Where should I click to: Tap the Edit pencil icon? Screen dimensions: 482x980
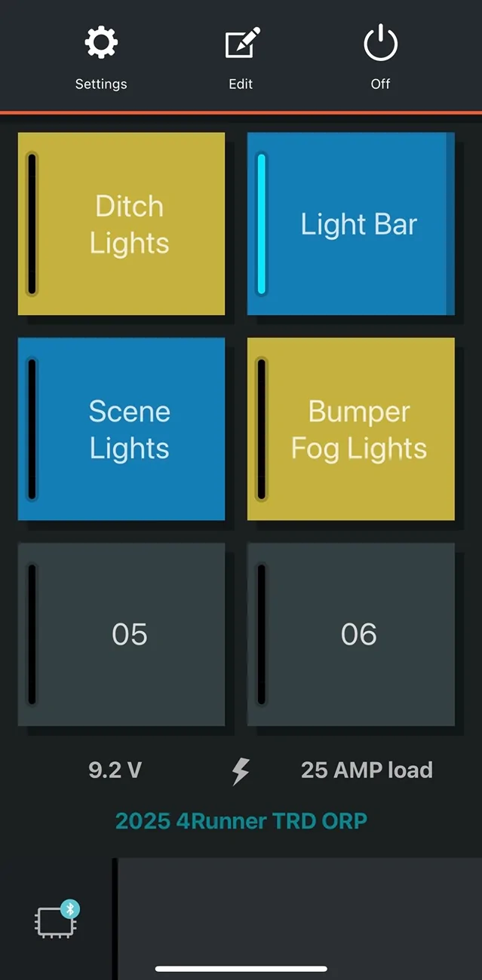pos(241,44)
